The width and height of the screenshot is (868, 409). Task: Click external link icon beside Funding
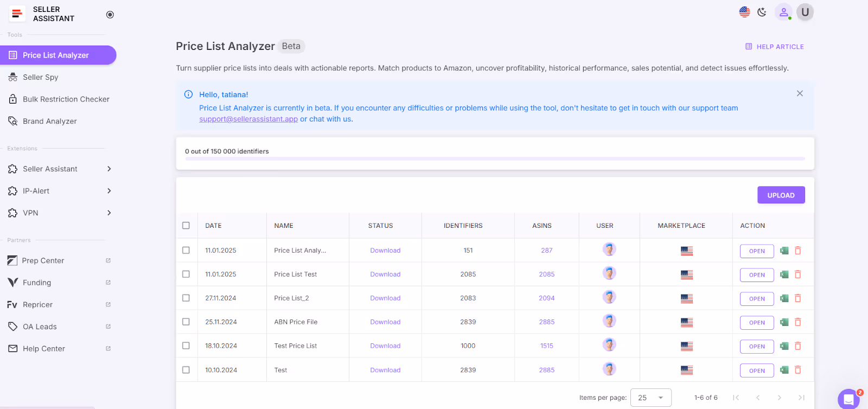108,283
